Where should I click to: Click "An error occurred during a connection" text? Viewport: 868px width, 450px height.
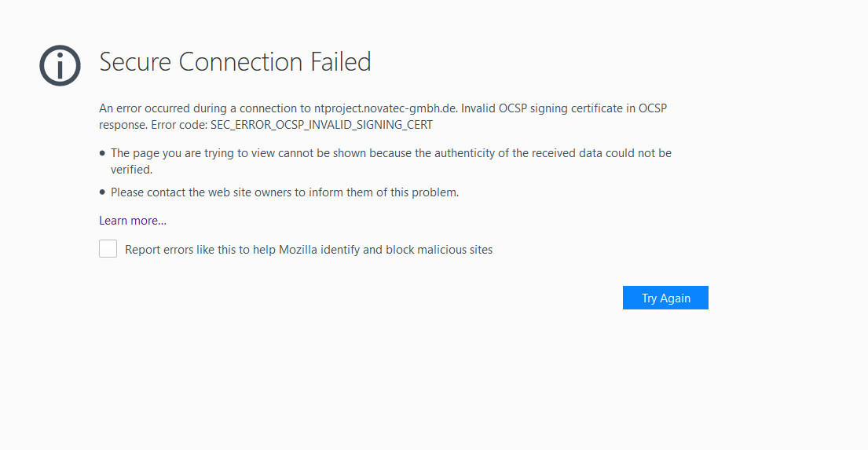[196, 108]
